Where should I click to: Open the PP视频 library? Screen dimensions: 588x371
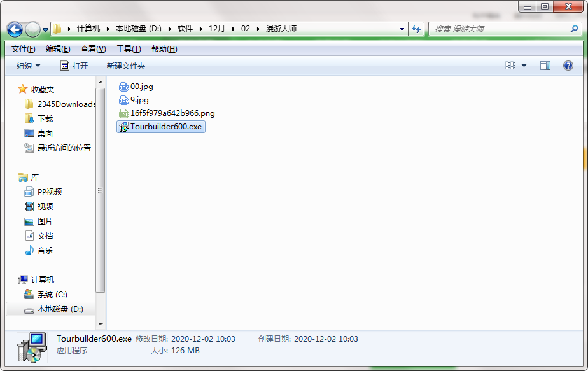point(43,192)
